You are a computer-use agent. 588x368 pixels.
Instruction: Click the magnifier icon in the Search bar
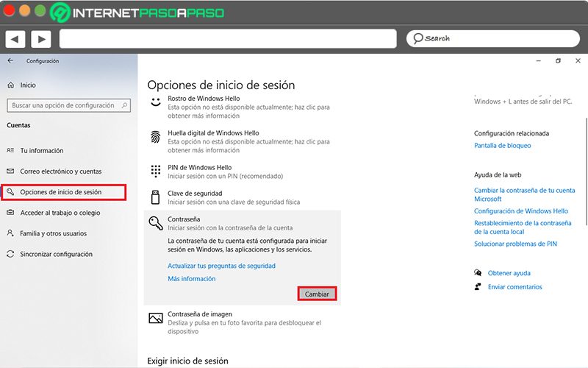point(417,38)
